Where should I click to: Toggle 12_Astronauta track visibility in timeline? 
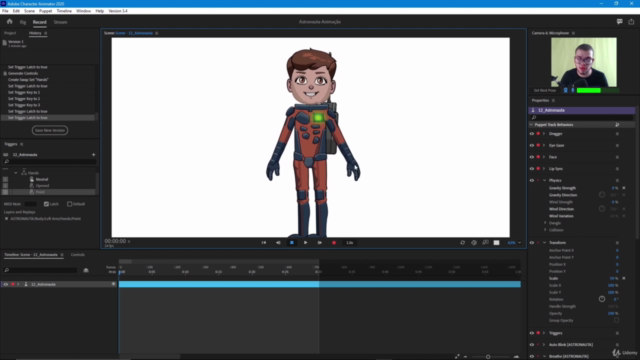click(x=6, y=284)
